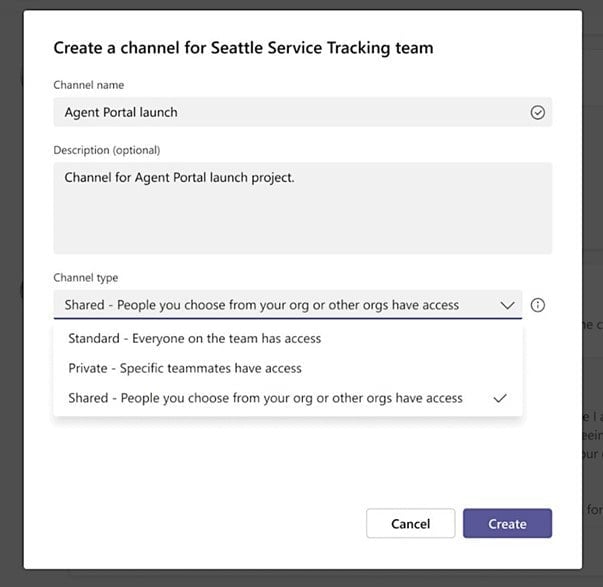The image size is (603, 587).
Task: Collapse the Channel type dropdown using its chevron
Action: click(507, 305)
